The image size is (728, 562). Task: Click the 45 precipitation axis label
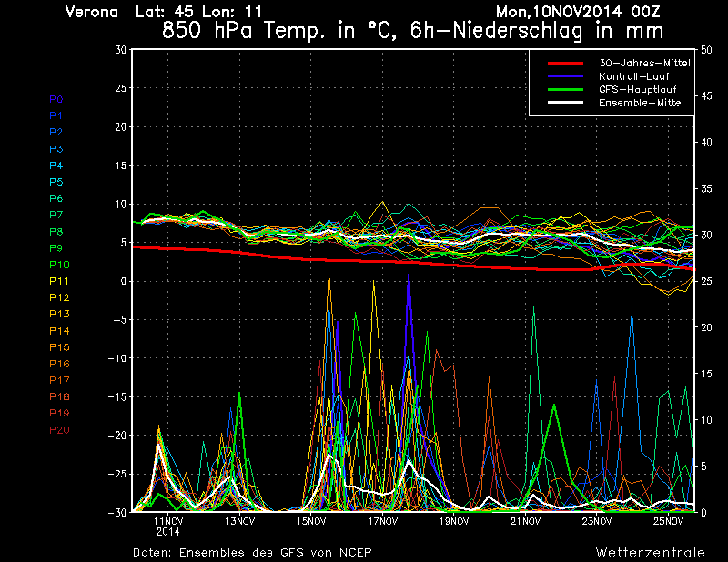pyautogui.click(x=706, y=96)
